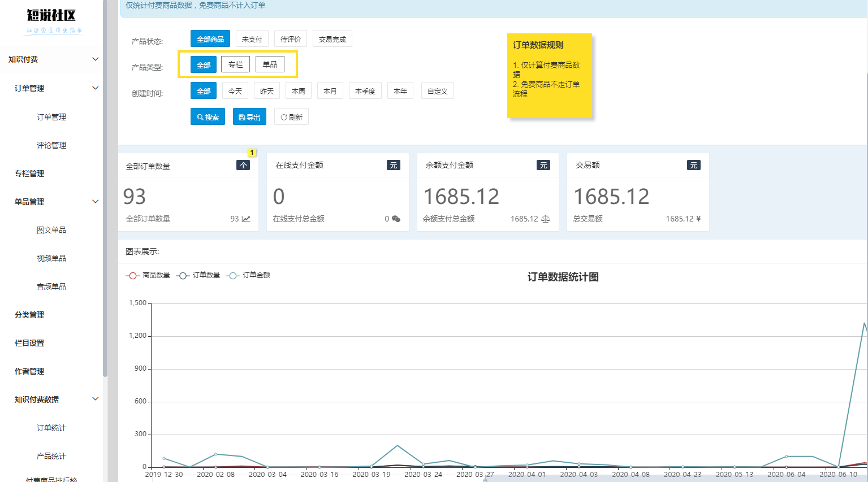Image resolution: width=868 pixels, height=482 pixels.
Task: Click the large 93 order count figure
Action: (x=135, y=197)
